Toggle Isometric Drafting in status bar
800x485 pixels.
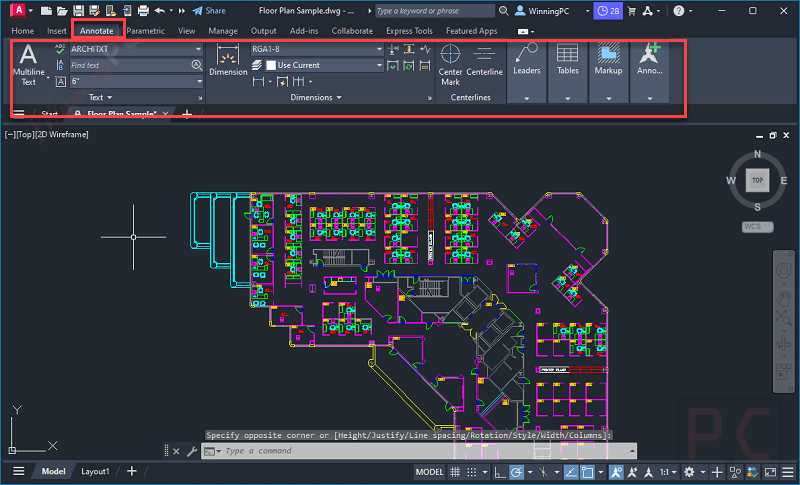pyautogui.click(x=543, y=472)
